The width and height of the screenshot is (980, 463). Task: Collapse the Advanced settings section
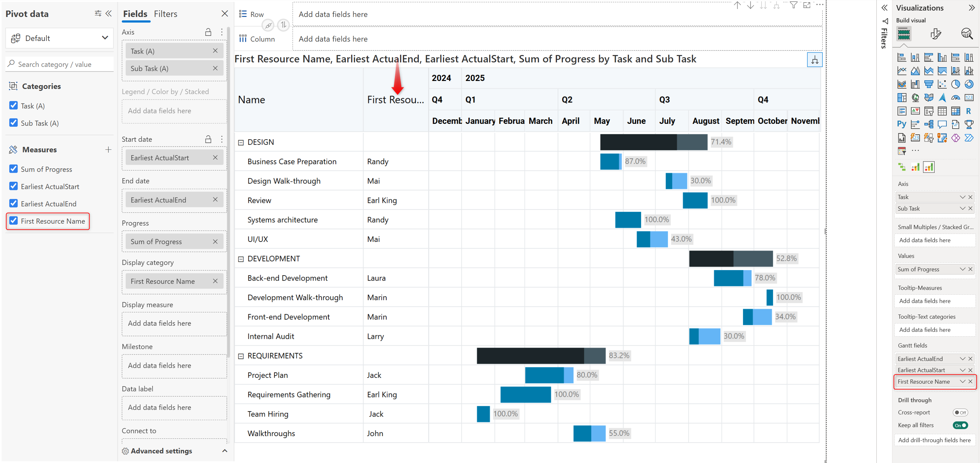tap(224, 451)
